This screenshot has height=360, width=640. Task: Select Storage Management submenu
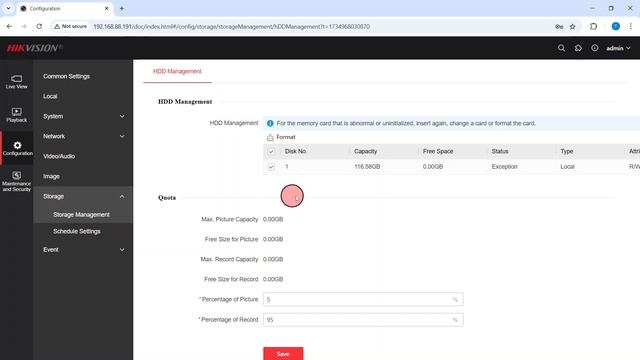81,215
